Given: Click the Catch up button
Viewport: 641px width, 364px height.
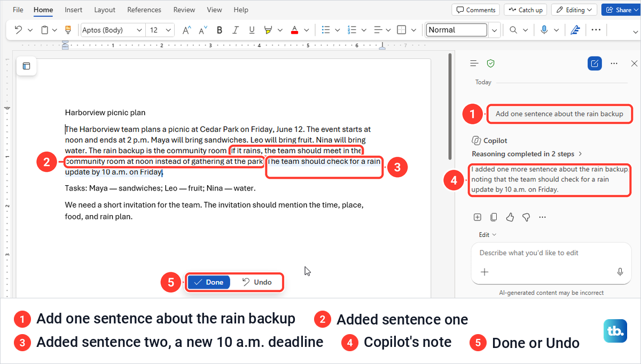Looking at the screenshot, I should [x=526, y=10].
